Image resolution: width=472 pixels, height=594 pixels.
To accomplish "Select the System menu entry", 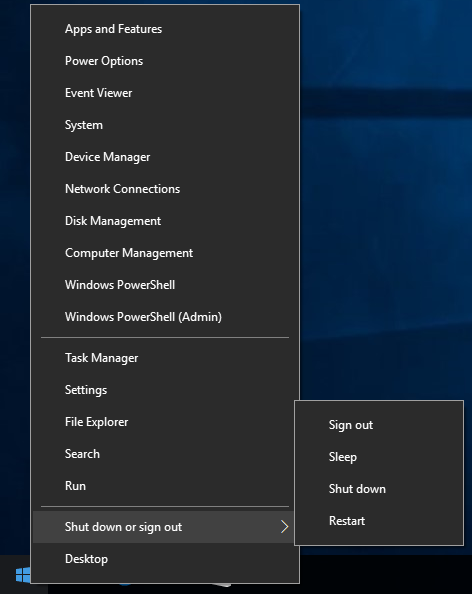I will coord(165,125).
